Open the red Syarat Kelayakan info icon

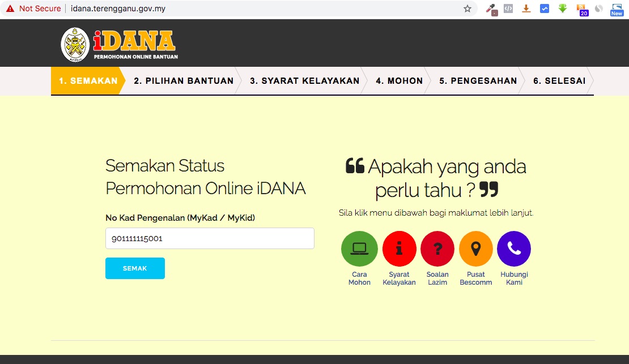(399, 249)
